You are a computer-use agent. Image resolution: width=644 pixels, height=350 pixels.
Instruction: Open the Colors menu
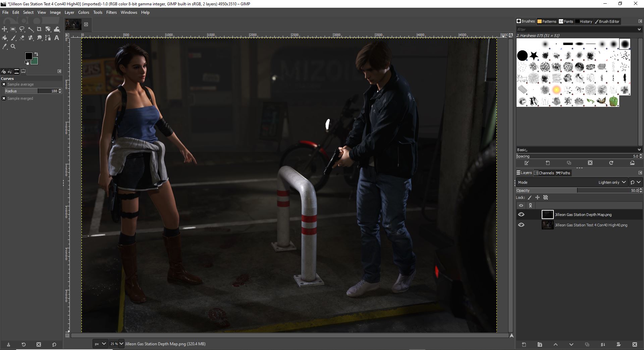tap(84, 12)
